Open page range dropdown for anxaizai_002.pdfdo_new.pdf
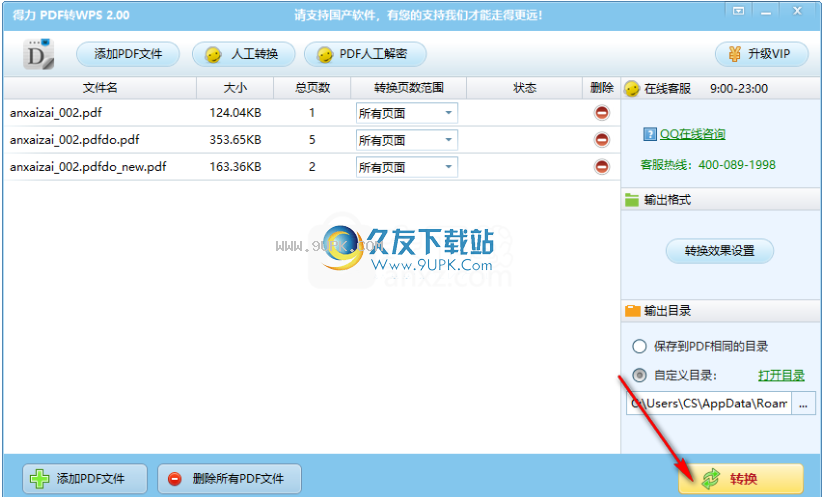This screenshot has width=823, height=497. pos(407,167)
